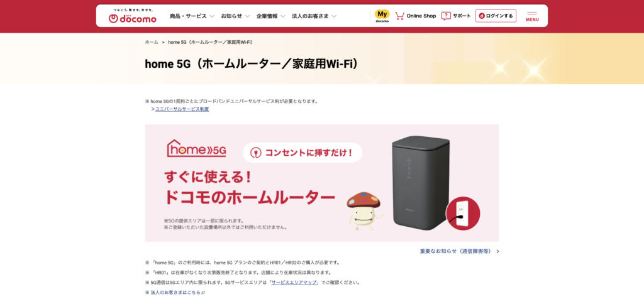Open My docomo yellow icon
Screen dimensions: 644x299
382,16
